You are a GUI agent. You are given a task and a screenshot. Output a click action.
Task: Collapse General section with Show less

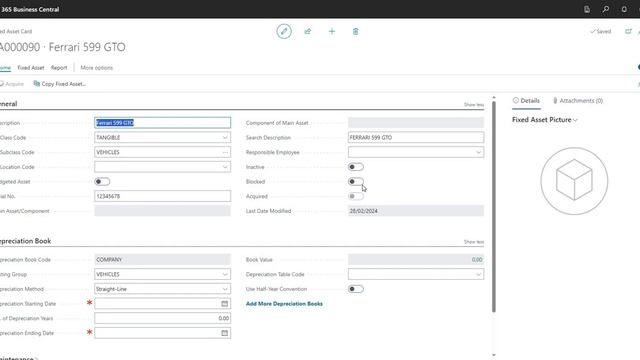474,105
